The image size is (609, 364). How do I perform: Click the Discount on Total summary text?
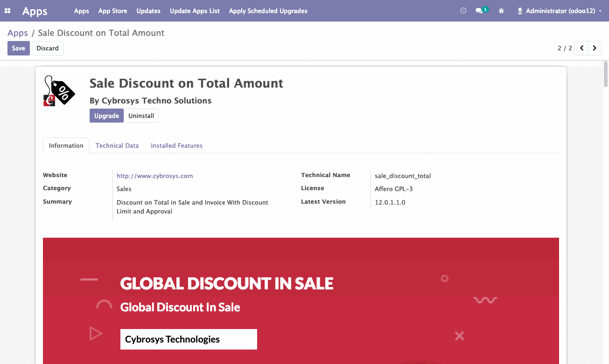(x=192, y=207)
